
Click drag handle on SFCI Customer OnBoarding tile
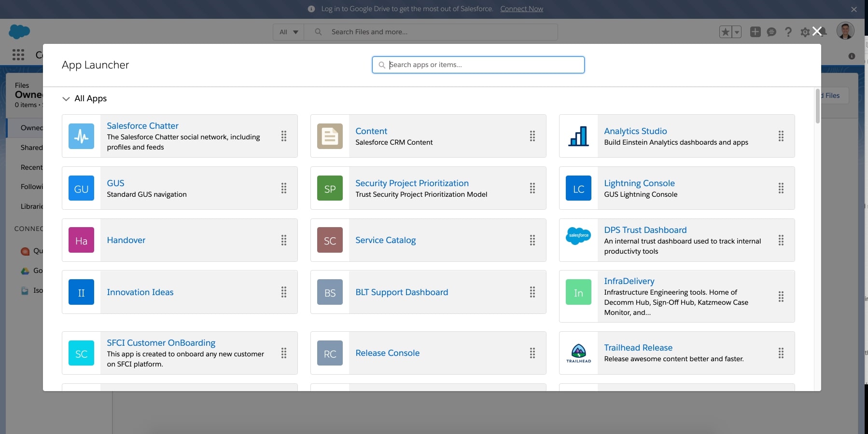(x=284, y=353)
